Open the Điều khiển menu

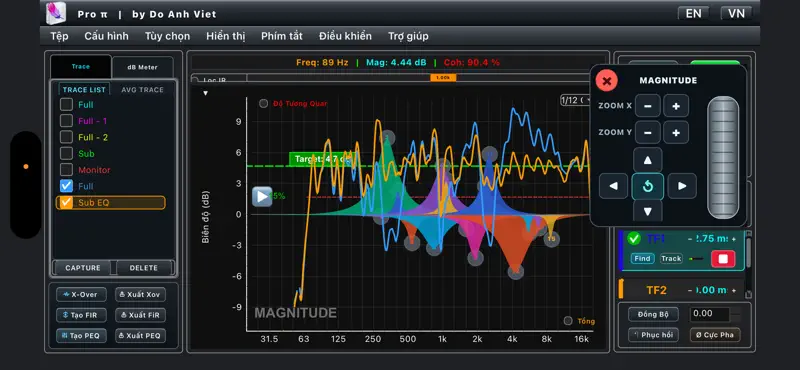point(345,36)
